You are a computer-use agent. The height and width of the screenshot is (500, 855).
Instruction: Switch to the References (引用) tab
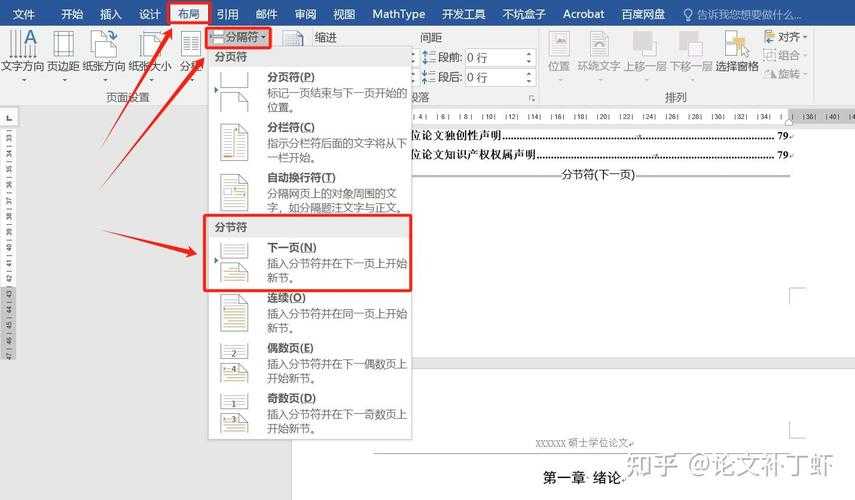[x=227, y=14]
